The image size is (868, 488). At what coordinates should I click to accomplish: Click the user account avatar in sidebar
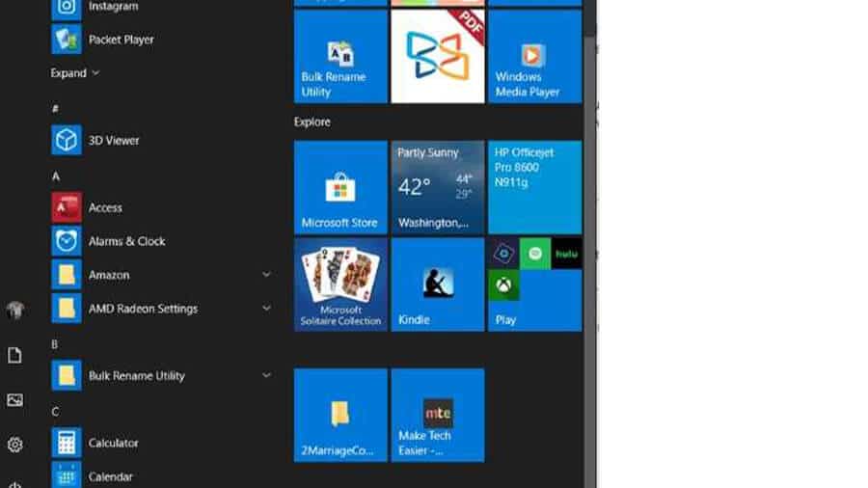[14, 310]
